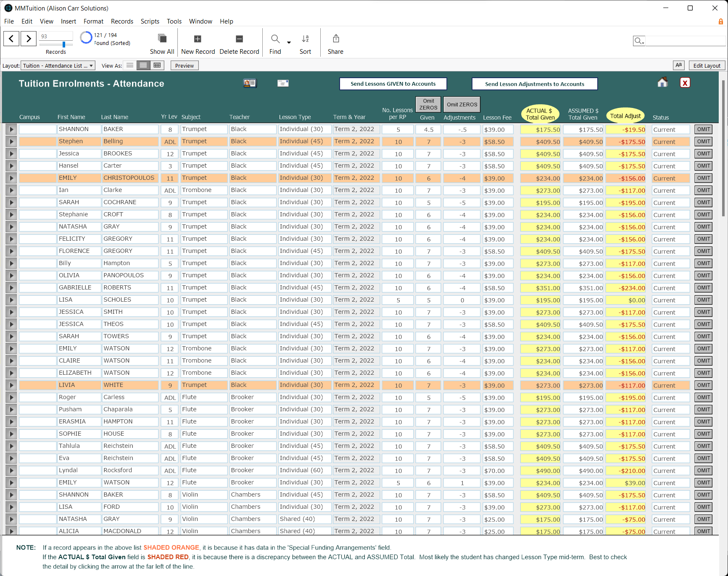728x576 pixels.
Task: Open the Layout selection dropdown
Action: pyautogui.click(x=58, y=66)
